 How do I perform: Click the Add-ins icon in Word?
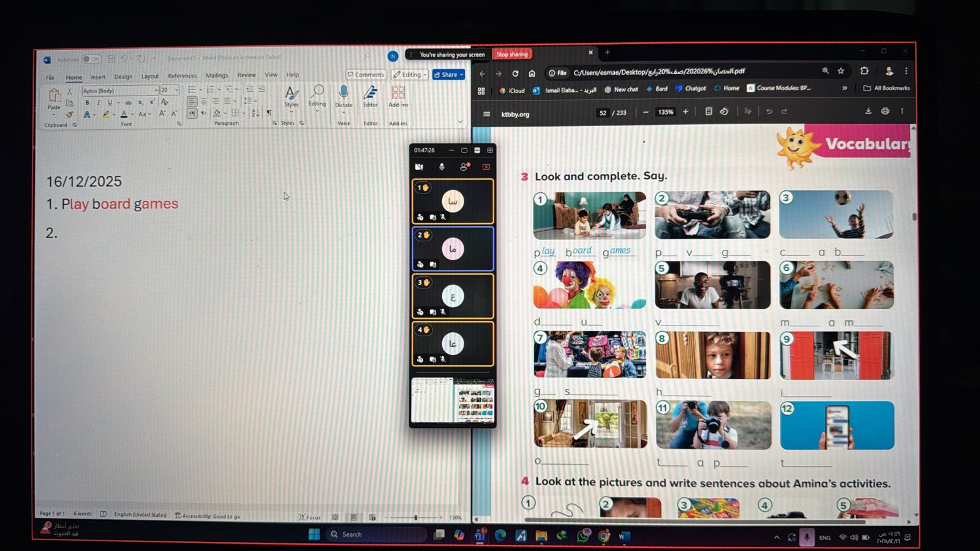click(x=398, y=93)
